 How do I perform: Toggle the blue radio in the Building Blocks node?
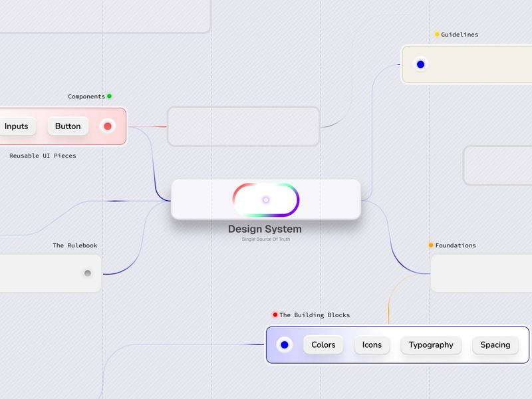285,344
